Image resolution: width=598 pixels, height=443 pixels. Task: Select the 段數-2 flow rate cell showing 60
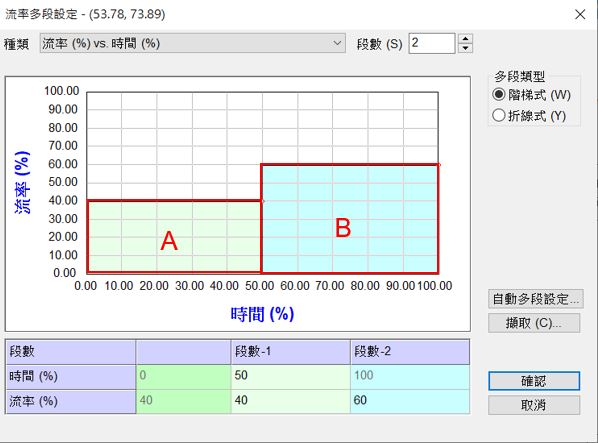coord(410,401)
